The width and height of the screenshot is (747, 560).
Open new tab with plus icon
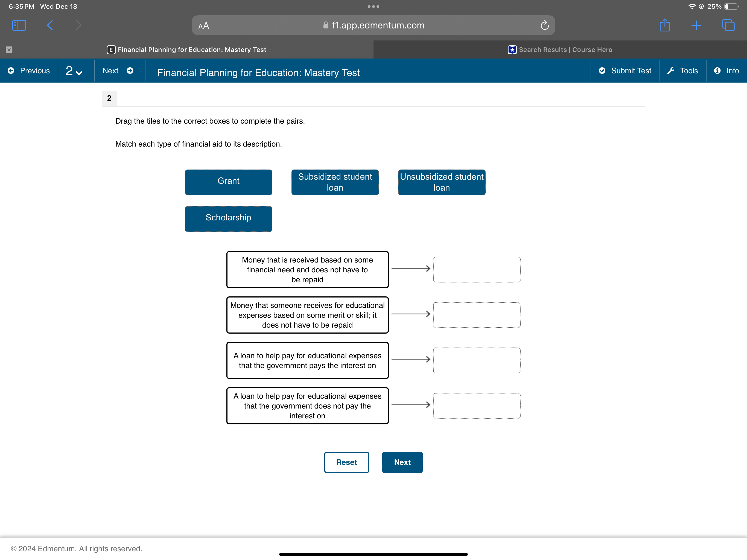(696, 25)
